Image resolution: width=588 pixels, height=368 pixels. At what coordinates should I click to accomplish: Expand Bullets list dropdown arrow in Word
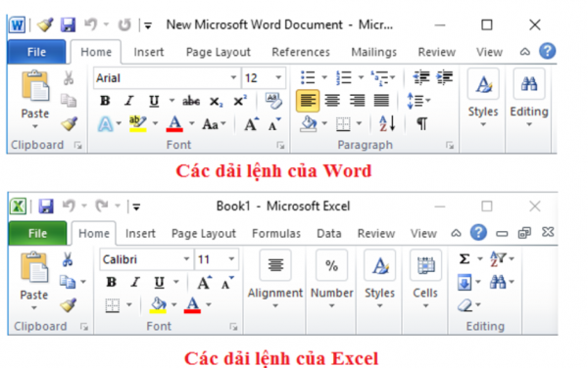click(324, 77)
